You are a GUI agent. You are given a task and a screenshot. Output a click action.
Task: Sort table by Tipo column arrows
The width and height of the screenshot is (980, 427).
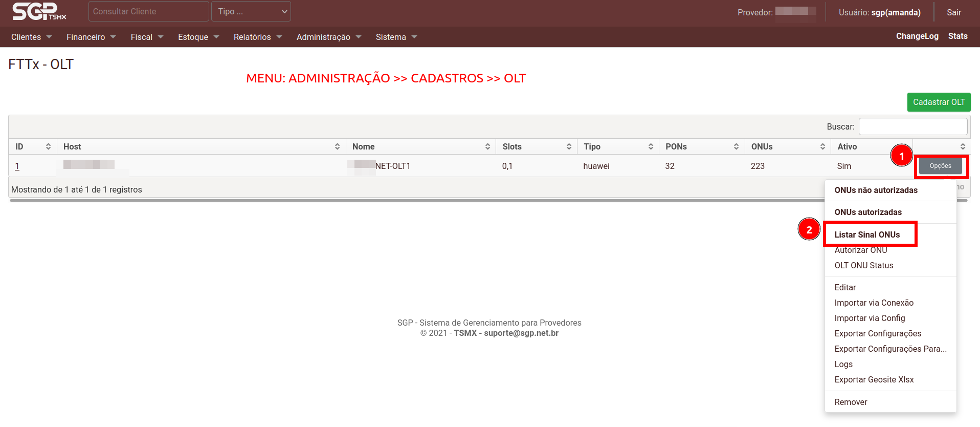(651, 146)
